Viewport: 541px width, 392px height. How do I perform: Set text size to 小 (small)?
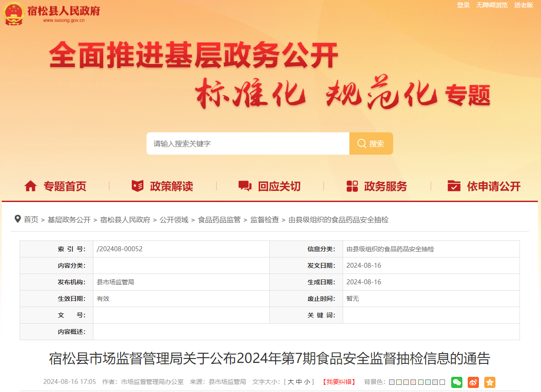(306, 382)
